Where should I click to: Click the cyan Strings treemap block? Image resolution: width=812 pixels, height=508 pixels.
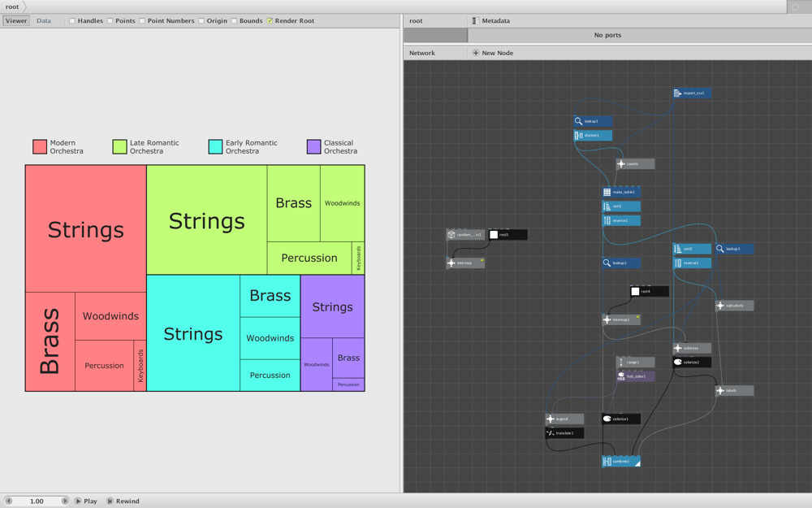193,332
